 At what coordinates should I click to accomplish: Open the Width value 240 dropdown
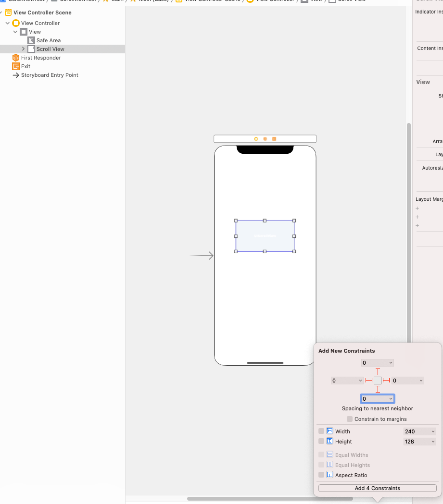pos(433,431)
